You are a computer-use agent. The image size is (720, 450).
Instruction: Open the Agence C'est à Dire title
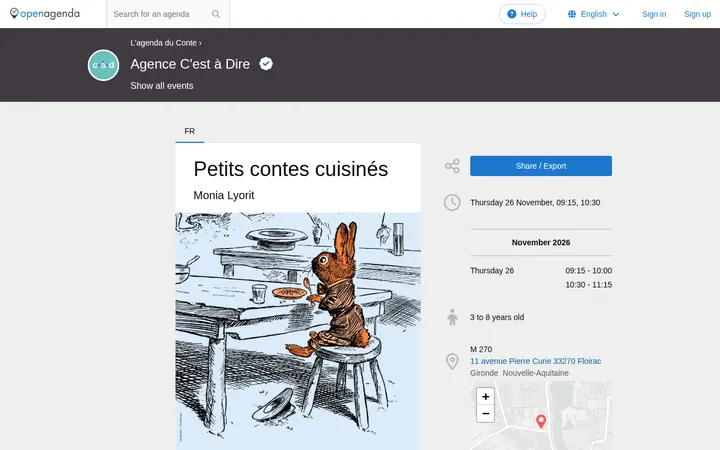click(x=190, y=64)
